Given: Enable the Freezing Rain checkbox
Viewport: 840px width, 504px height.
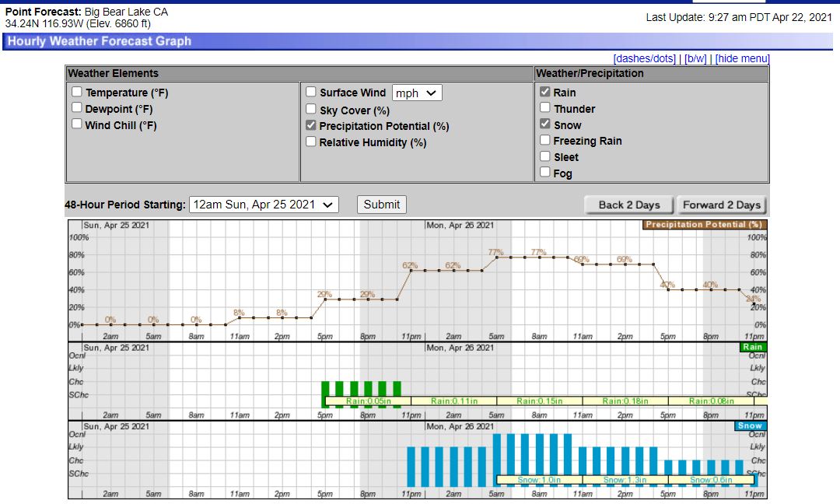Looking at the screenshot, I should click(x=545, y=140).
